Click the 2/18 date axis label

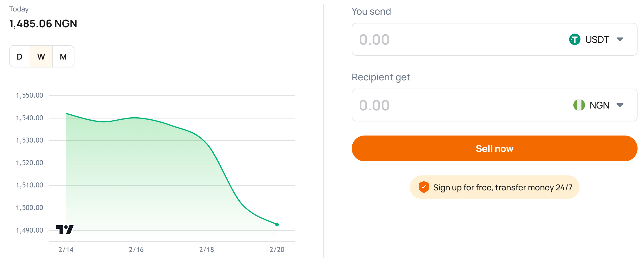click(207, 250)
